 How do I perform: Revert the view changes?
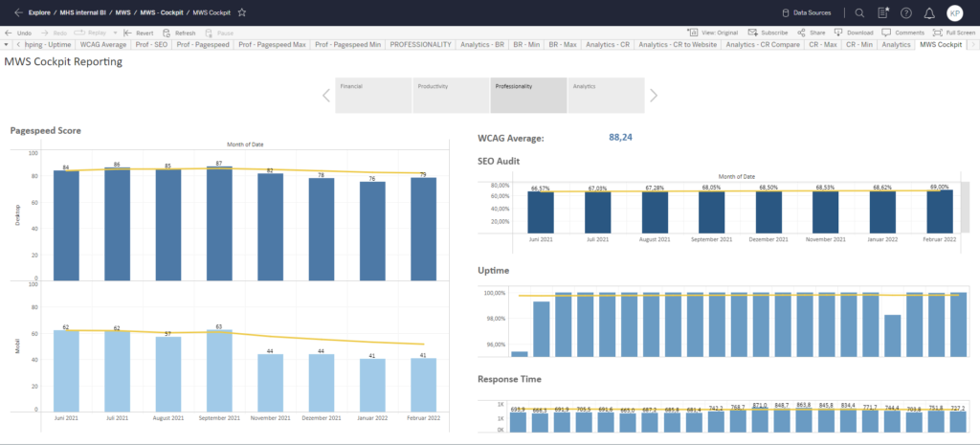click(x=138, y=33)
